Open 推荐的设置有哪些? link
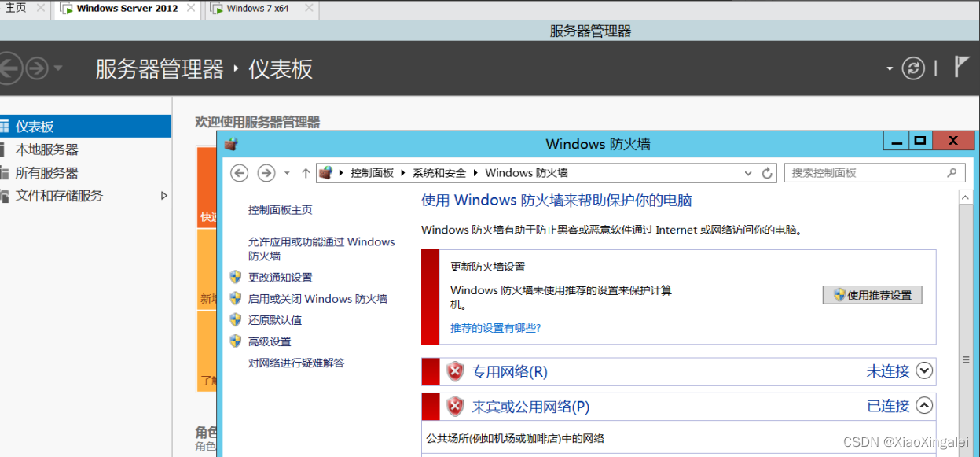Screen dimensions: 980x457 pyautogui.click(x=496, y=328)
